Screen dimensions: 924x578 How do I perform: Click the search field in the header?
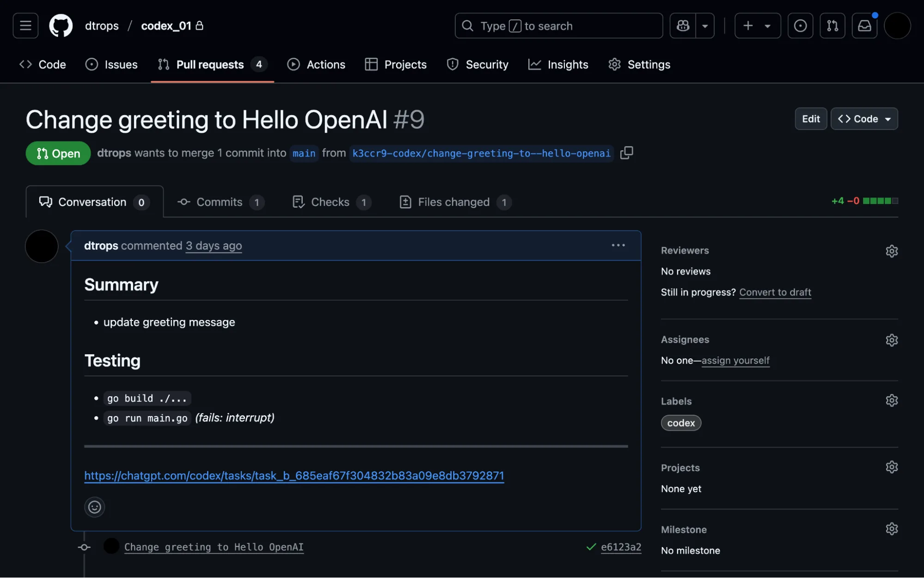tap(558, 25)
